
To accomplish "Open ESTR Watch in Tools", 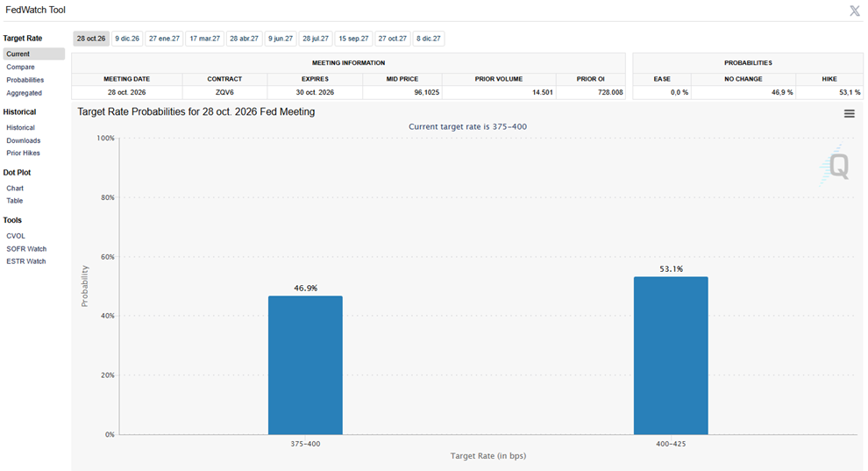I will tap(26, 261).
